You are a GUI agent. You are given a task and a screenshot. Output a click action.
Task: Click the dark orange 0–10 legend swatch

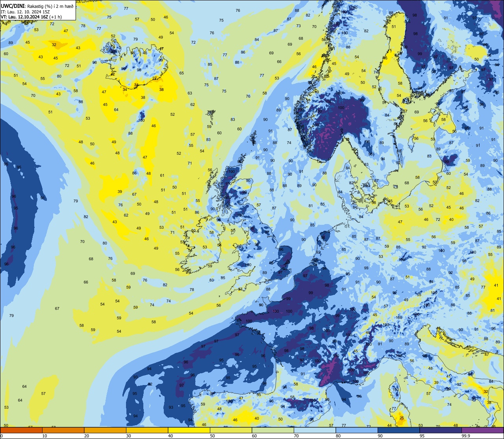pyautogui.click(x=21, y=430)
